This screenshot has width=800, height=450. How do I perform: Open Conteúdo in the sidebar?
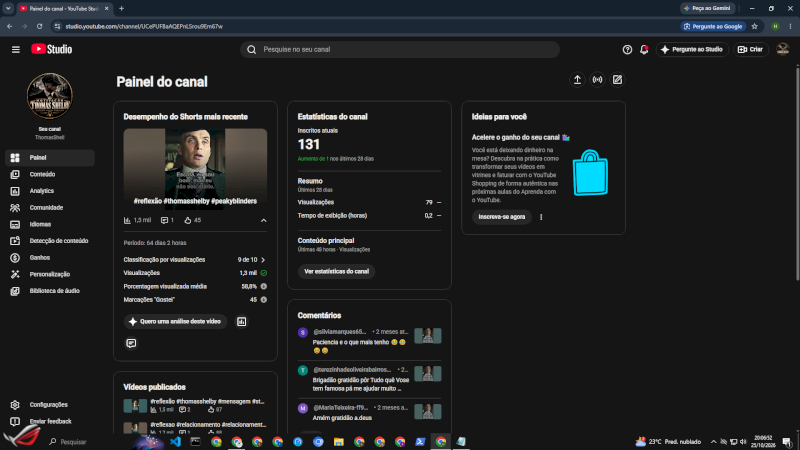(50, 174)
